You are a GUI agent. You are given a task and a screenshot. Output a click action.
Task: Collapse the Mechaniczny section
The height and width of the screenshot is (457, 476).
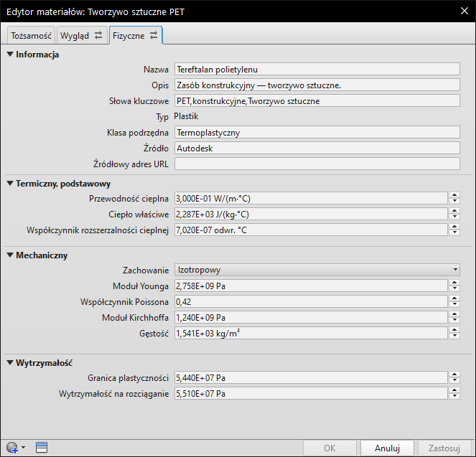pyautogui.click(x=10, y=255)
